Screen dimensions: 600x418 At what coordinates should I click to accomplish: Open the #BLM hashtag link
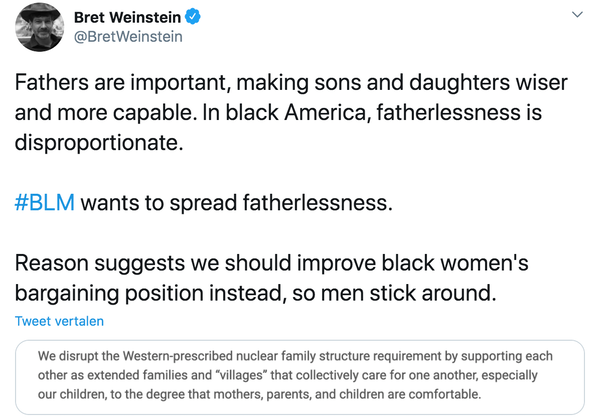coord(44,204)
